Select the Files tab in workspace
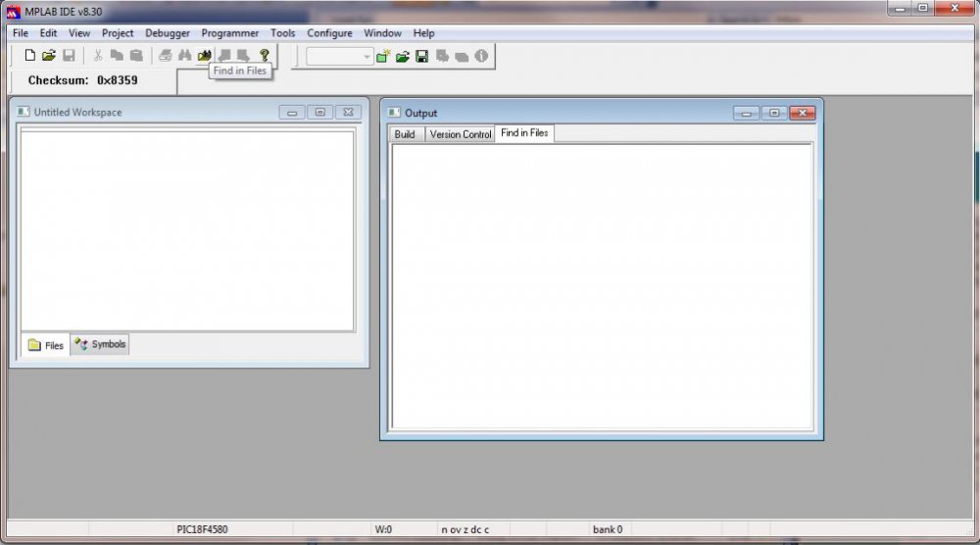This screenshot has height=545, width=980. (x=46, y=345)
